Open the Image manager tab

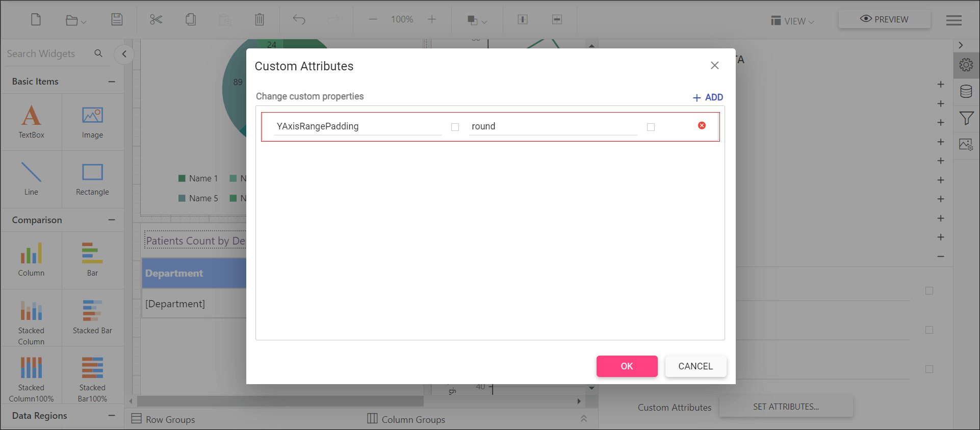click(966, 145)
